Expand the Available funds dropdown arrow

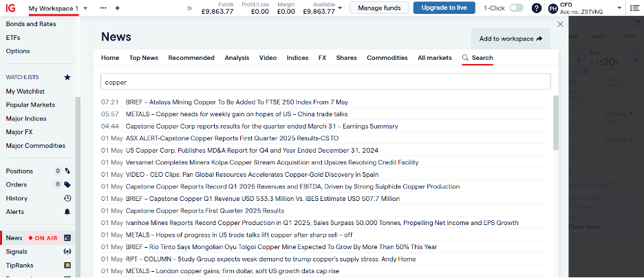click(x=340, y=8)
